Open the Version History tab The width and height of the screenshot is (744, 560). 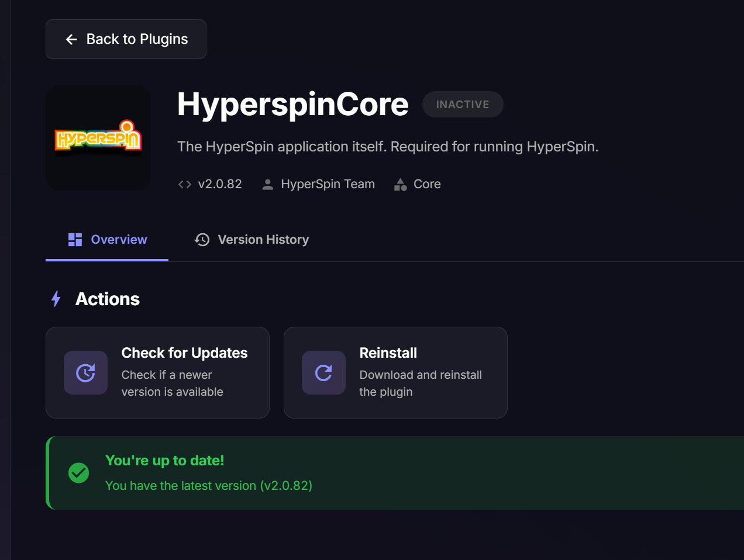(263, 240)
